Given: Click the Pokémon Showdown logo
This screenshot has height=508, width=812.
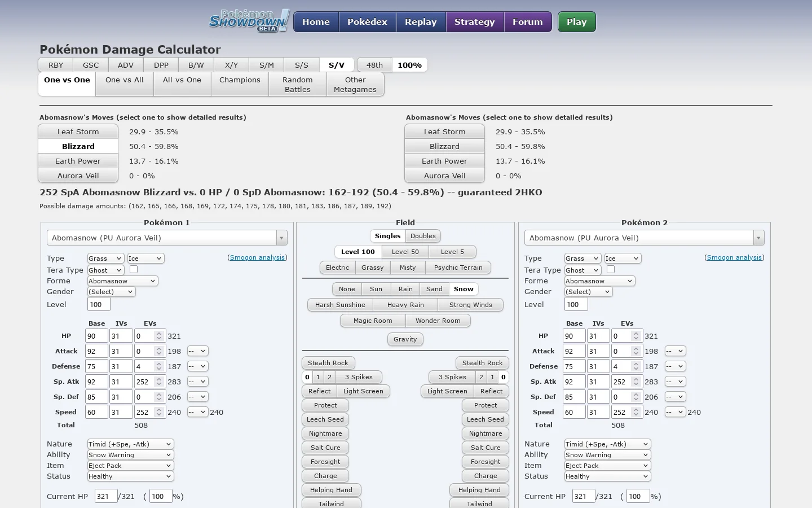Looking at the screenshot, I should click(249, 21).
